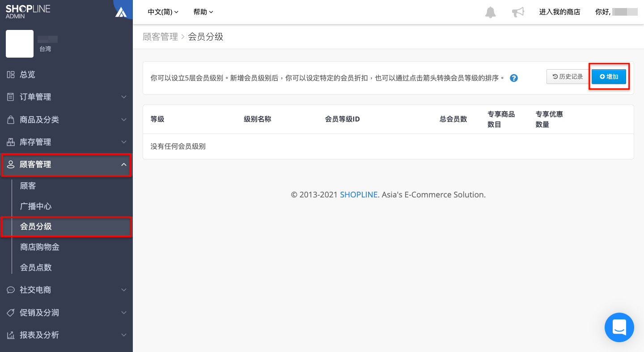The height and width of the screenshot is (352, 644).
Task: Open the 中文(简) language dropdown
Action: click(163, 12)
